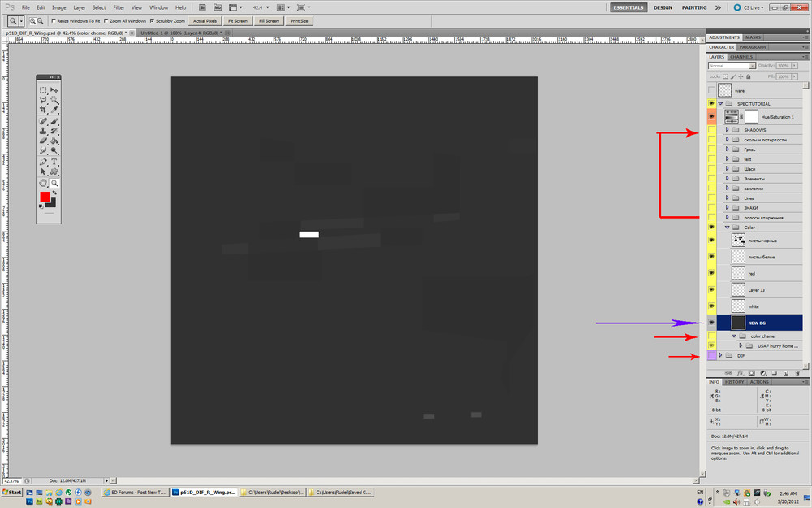Image resolution: width=812 pixels, height=508 pixels.
Task: Launch Bridge from the application bar
Action: (x=202, y=7)
